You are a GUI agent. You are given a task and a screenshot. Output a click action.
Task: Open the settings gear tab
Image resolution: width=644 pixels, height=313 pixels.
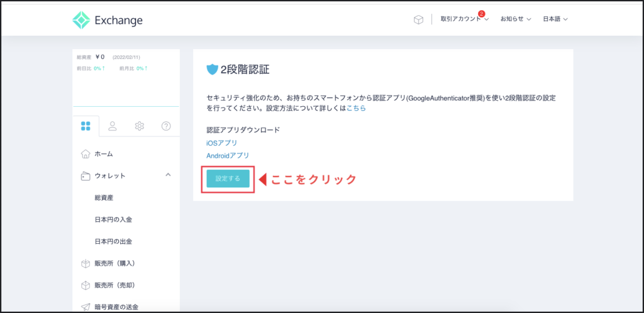(139, 126)
